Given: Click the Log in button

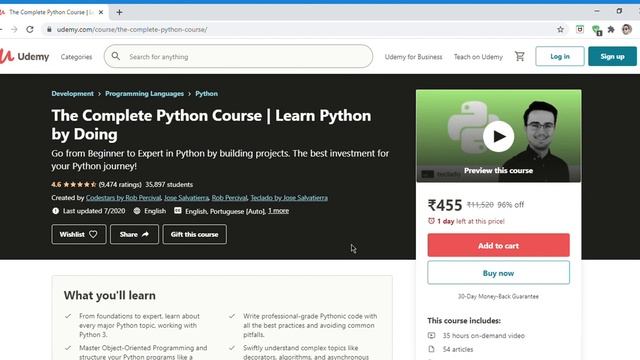Looking at the screenshot, I should pyautogui.click(x=560, y=56).
